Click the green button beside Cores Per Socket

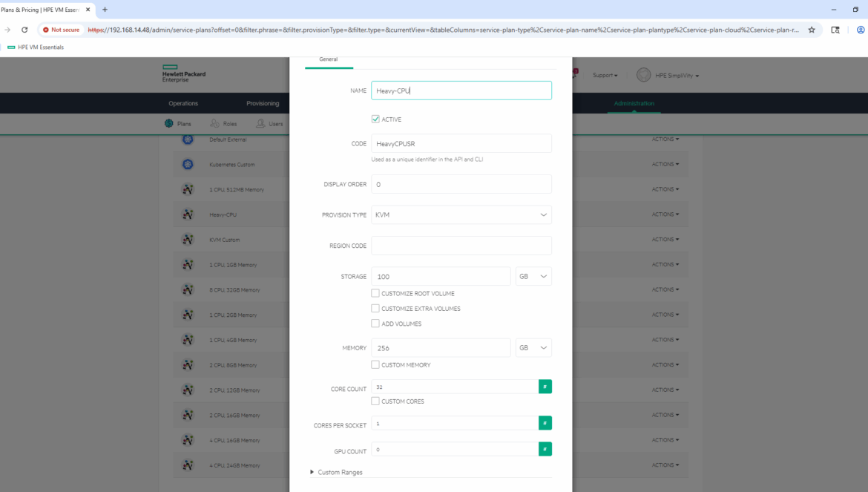coord(545,423)
